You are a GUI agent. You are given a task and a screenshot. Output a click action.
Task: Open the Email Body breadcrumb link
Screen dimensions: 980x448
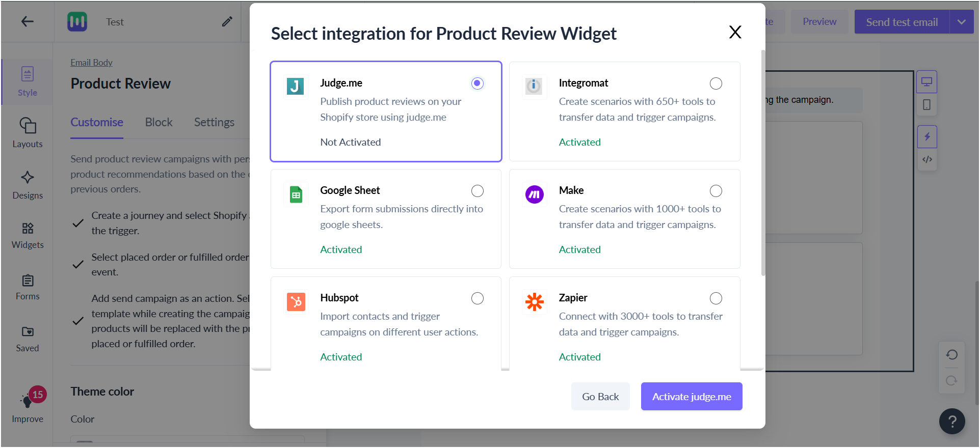point(91,62)
